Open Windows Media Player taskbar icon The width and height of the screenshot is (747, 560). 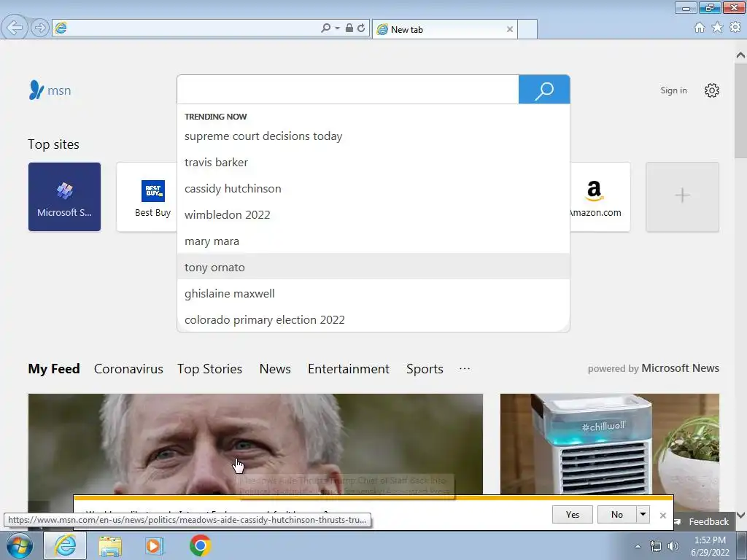tap(155, 545)
